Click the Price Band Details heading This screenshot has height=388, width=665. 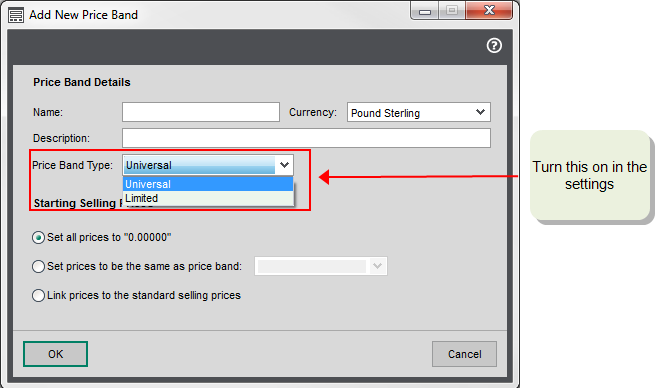(x=82, y=82)
